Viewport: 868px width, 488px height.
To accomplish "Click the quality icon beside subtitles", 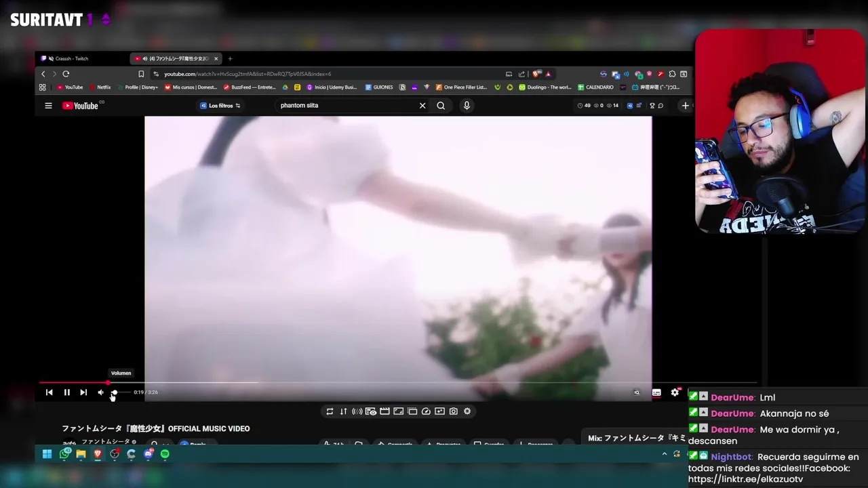I will tap(636, 392).
